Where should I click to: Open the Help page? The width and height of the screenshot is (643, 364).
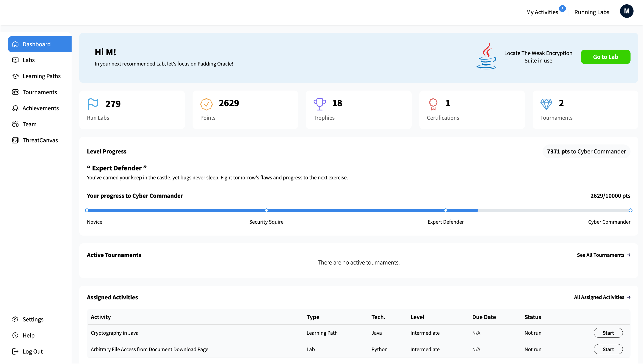coord(40,335)
